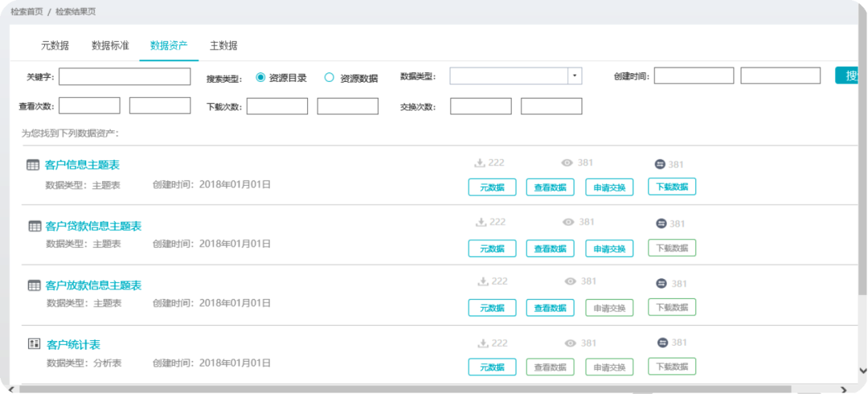Screen dimensions: 868x394
Task: Click the table icon beside 客户信息主题表
Action: tap(33, 165)
